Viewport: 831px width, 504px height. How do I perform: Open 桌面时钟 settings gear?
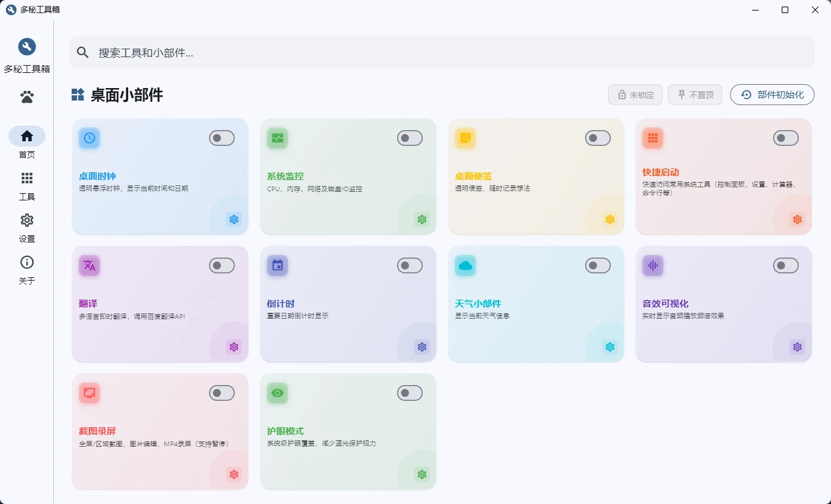[x=234, y=219]
